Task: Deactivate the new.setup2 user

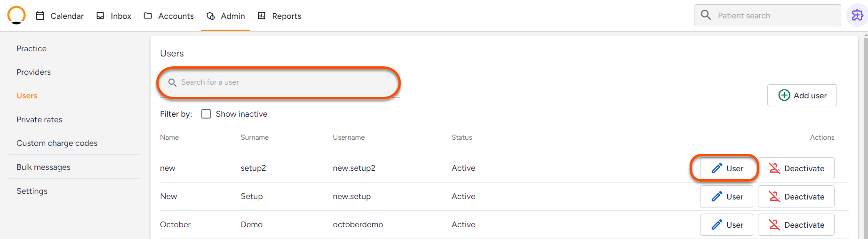Action: point(796,168)
